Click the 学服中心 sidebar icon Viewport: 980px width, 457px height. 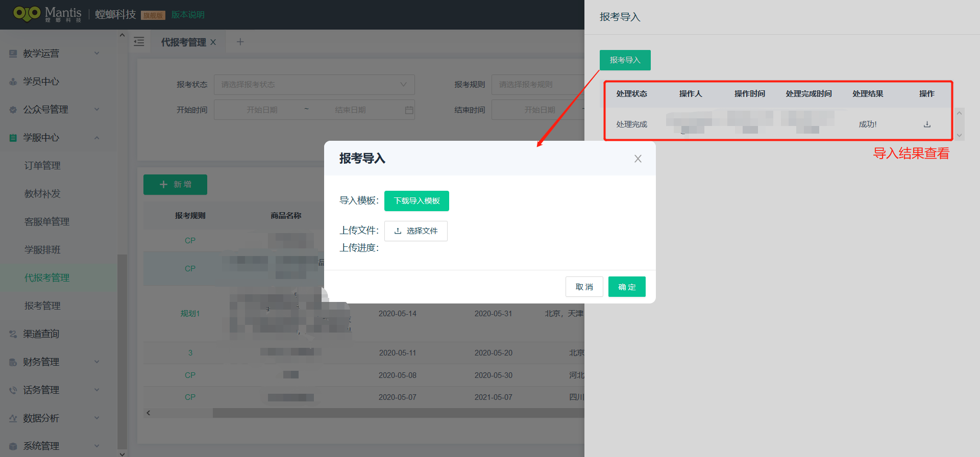coord(13,138)
